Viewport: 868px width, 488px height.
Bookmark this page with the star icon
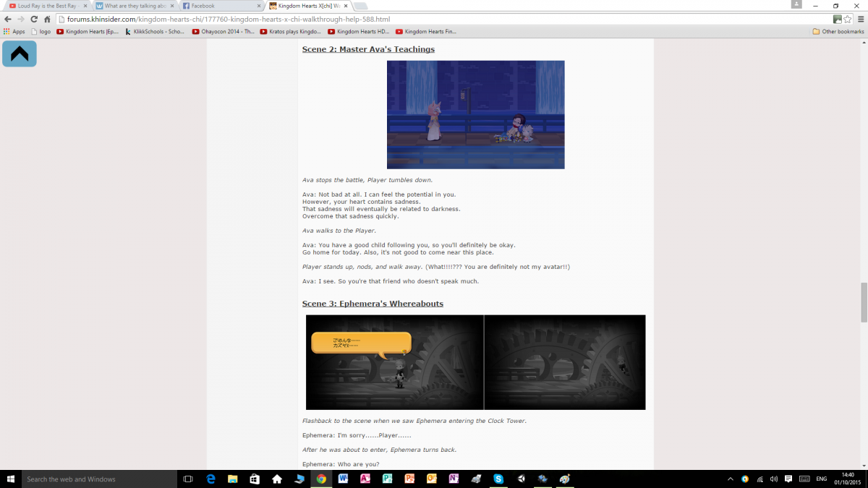pyautogui.click(x=847, y=20)
